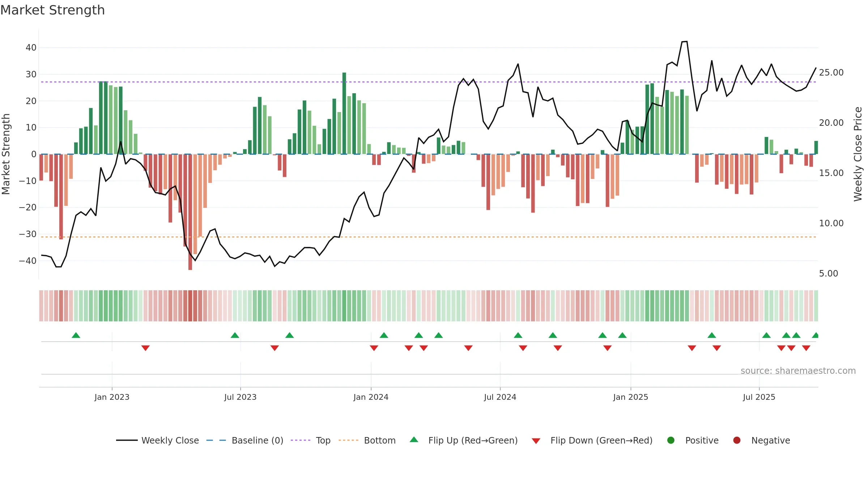
Task: Click the green Positive dot in legend
Action: click(671, 440)
